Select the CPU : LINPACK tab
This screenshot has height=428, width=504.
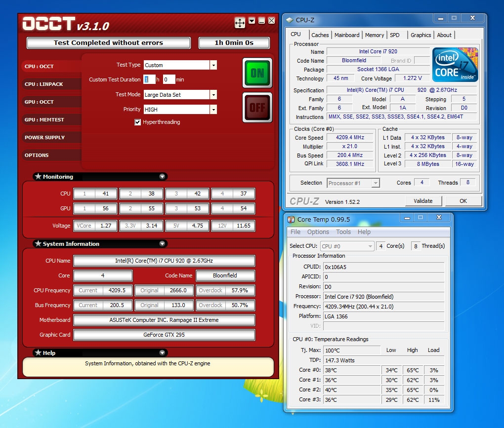(51, 84)
